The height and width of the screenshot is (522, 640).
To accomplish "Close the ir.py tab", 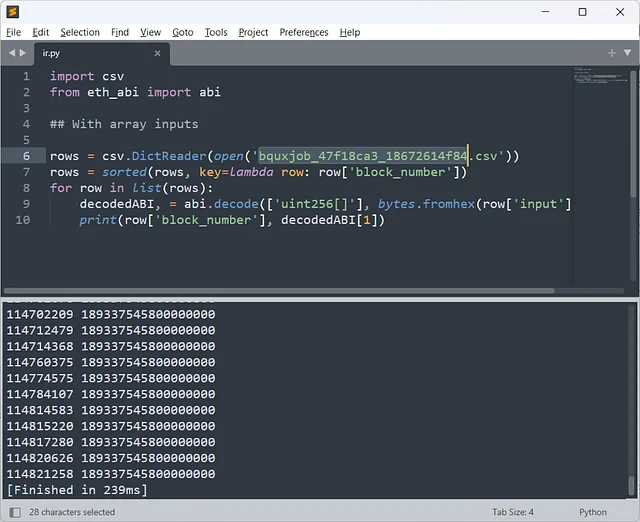I will [157, 53].
